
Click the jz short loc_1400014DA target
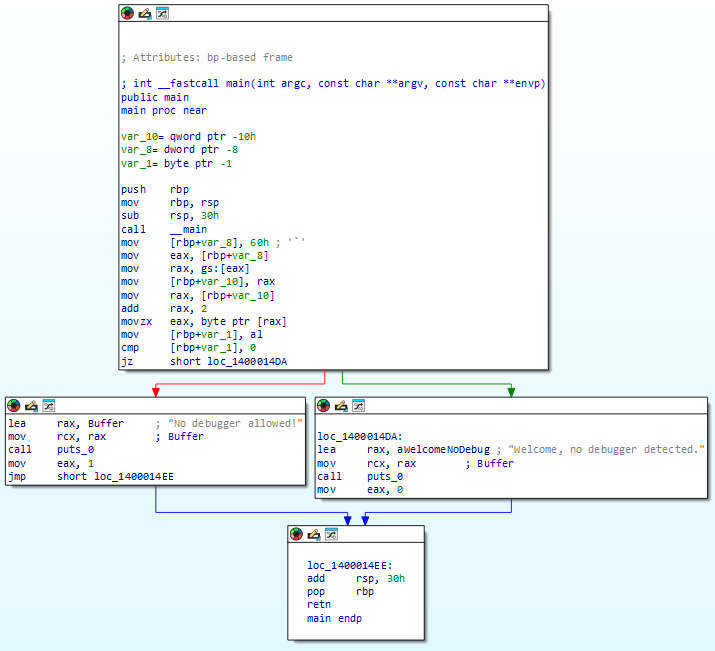(x=247, y=362)
